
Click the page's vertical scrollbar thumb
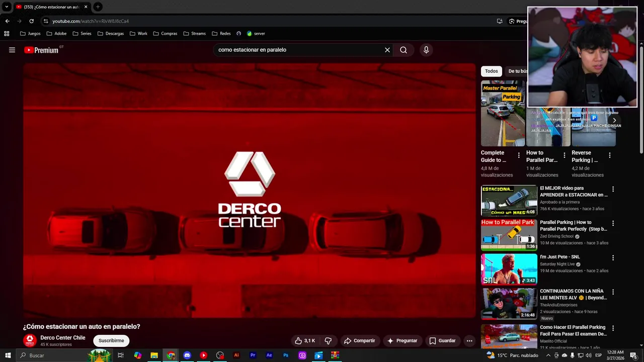point(641,100)
